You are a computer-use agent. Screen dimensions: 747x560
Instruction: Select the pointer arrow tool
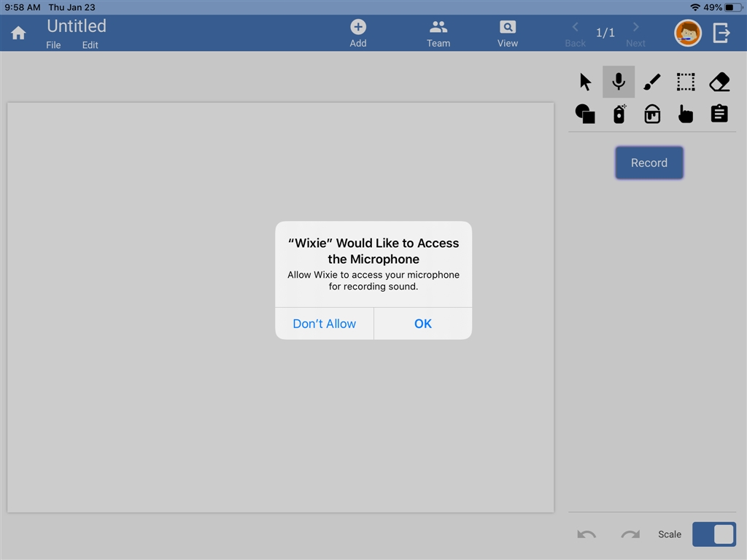585,82
